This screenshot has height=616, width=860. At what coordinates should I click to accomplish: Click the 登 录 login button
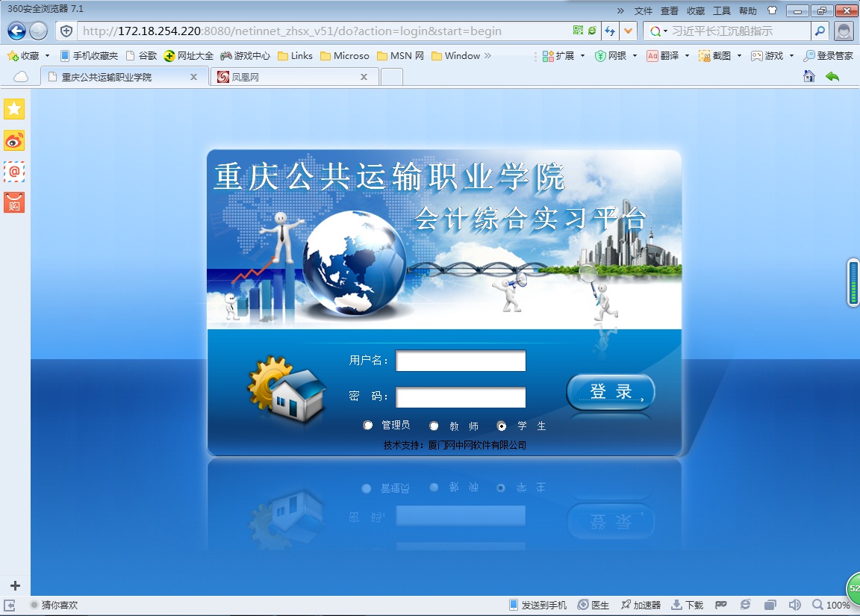click(611, 391)
